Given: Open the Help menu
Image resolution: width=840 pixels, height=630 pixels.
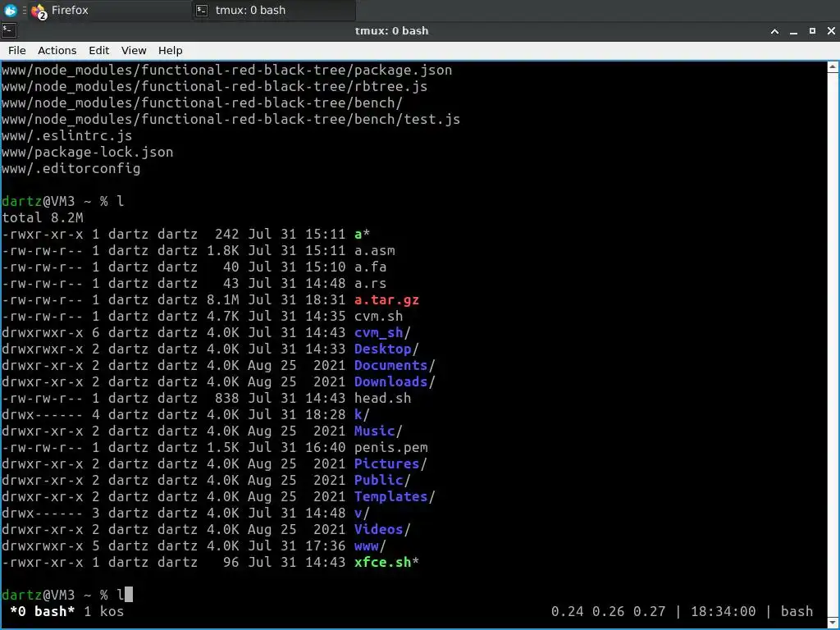Looking at the screenshot, I should click(171, 50).
